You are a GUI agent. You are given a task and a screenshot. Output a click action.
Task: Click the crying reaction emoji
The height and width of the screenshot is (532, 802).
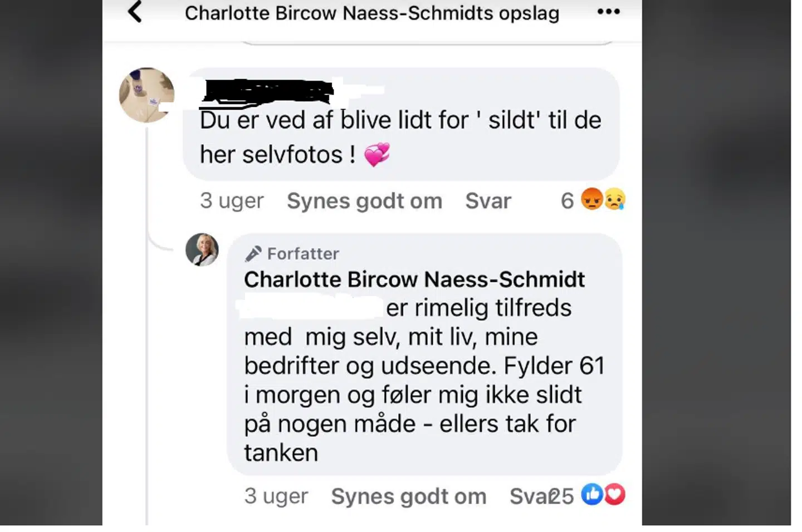tap(614, 199)
